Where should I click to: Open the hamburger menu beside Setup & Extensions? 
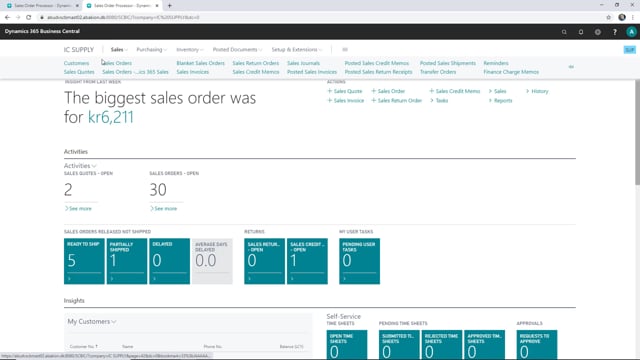click(x=345, y=49)
